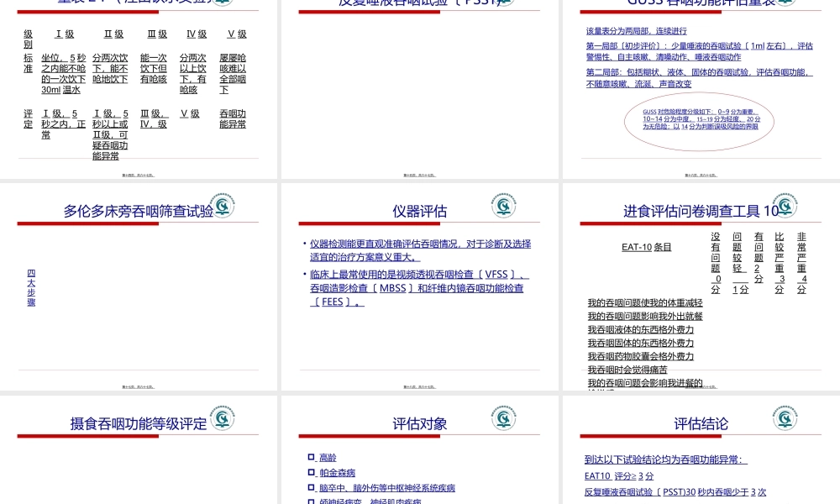Click the logo on 进食评估问卷调查工具10 slide

pos(785,204)
